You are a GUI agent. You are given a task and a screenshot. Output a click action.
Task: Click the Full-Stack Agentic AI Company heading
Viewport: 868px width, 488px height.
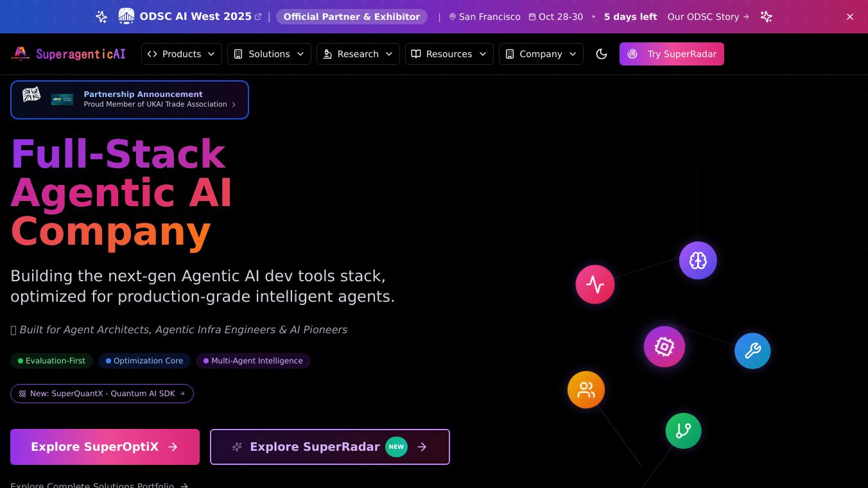121,193
